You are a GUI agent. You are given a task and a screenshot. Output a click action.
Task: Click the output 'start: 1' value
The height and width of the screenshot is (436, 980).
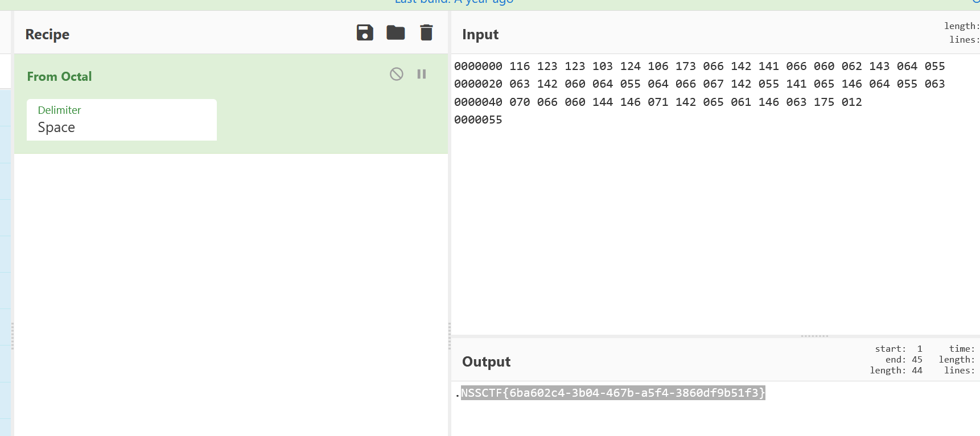coord(899,349)
